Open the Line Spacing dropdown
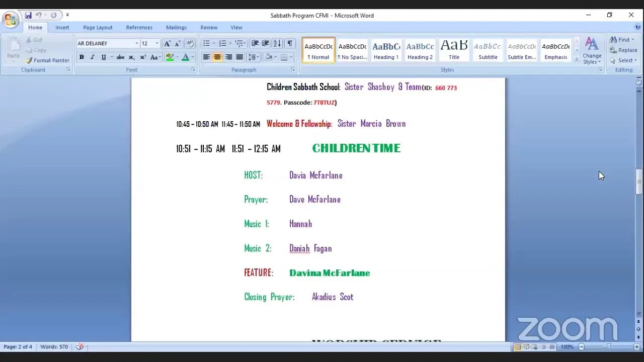The image size is (644, 362). (254, 57)
